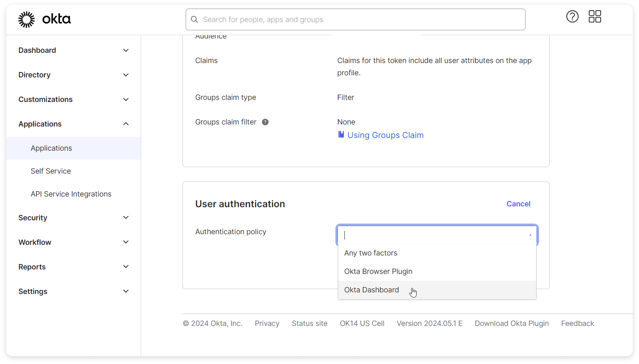This screenshot has height=364, width=639.
Task: Click the book icon beside Using Groups Claim
Action: pyautogui.click(x=341, y=134)
